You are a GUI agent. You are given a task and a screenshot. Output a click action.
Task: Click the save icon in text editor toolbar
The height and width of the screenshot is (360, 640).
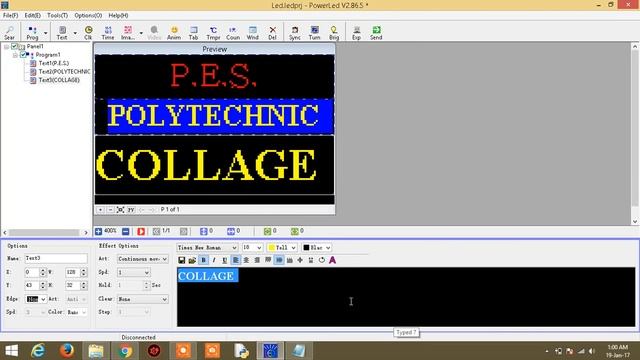pos(182,260)
